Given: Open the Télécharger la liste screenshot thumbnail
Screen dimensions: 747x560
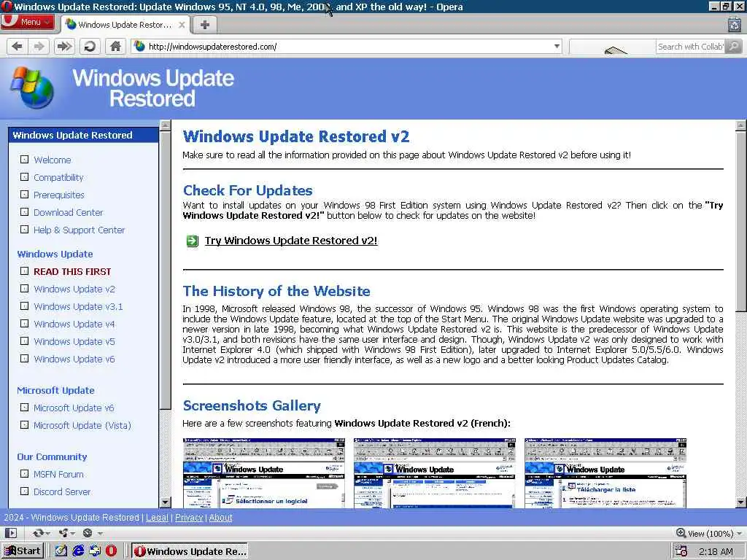Looking at the screenshot, I should [605, 472].
